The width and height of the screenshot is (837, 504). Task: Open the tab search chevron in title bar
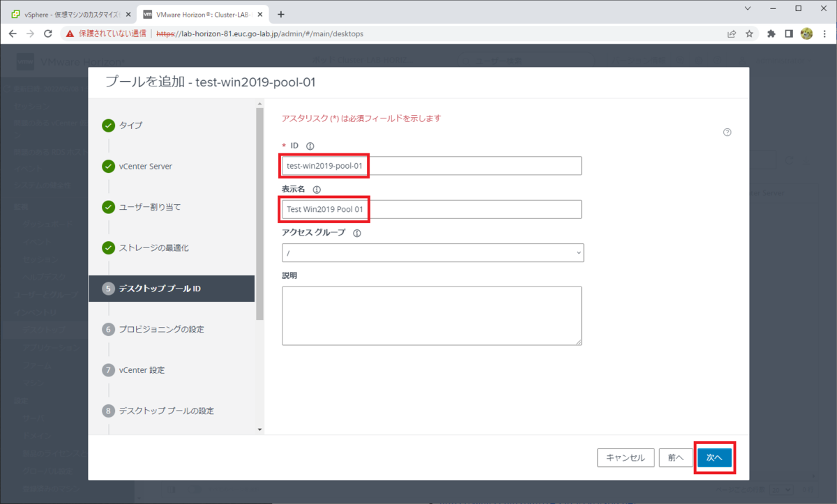click(748, 8)
